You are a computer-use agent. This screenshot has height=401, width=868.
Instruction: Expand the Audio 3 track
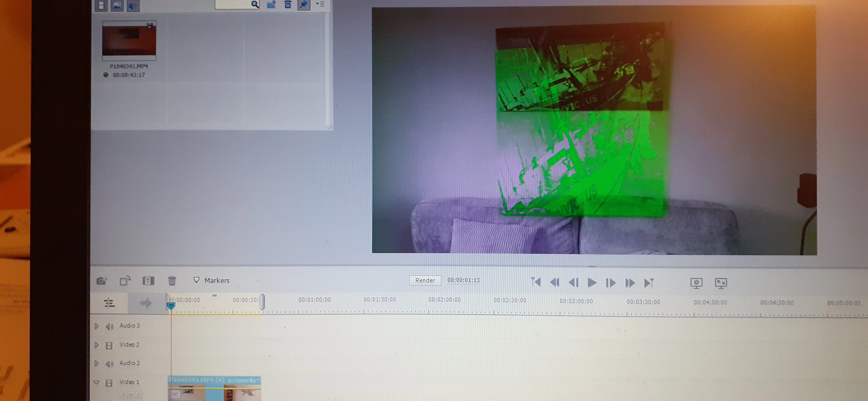pos(97,326)
